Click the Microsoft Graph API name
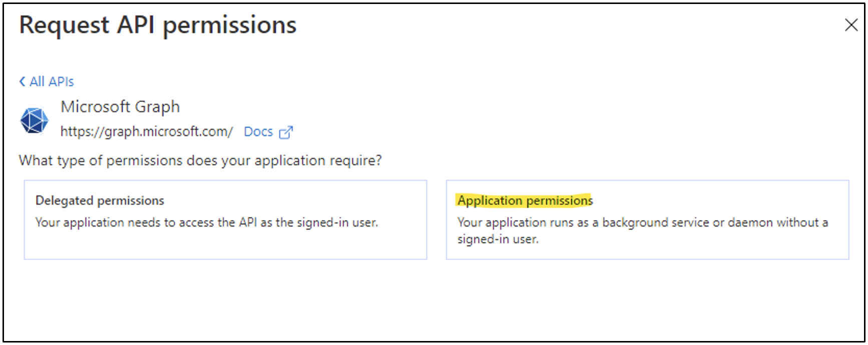 (x=120, y=106)
